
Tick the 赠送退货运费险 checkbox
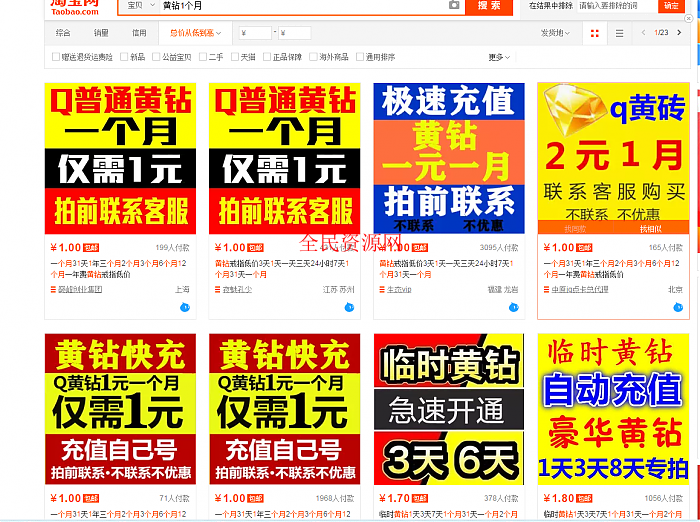click(x=56, y=57)
